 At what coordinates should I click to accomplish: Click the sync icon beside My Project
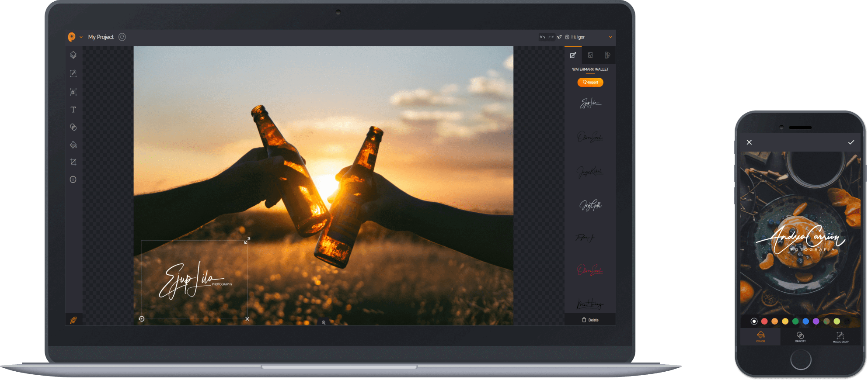pyautogui.click(x=122, y=37)
